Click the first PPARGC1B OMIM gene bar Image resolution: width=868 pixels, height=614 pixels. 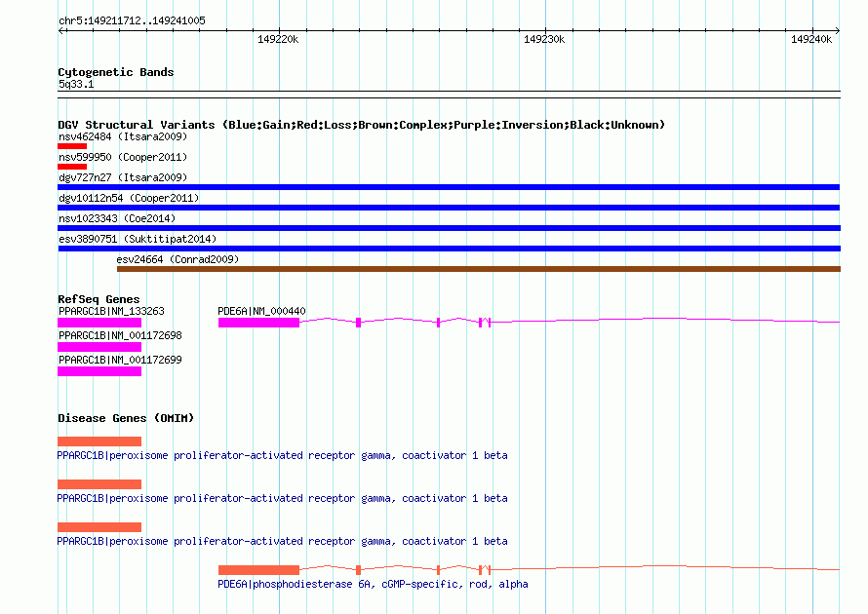(99, 441)
